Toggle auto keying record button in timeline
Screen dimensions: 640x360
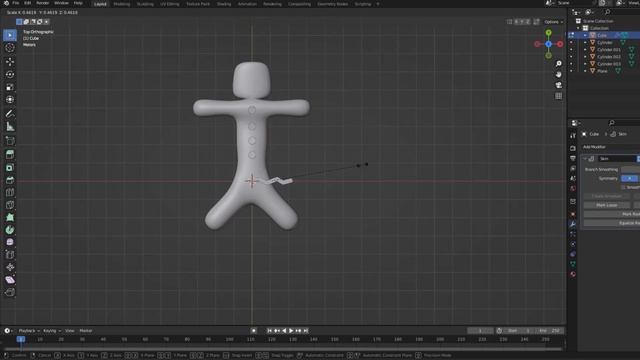pyautogui.click(x=253, y=331)
